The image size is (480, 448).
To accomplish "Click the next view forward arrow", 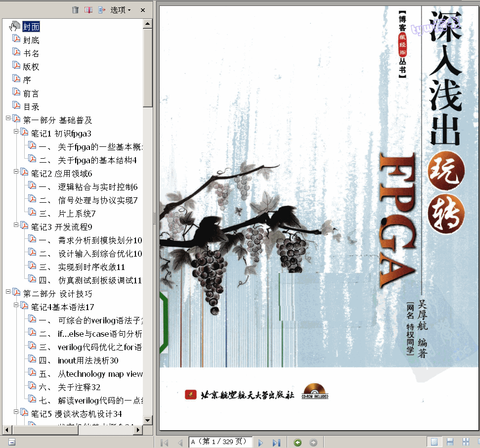I will (313, 443).
